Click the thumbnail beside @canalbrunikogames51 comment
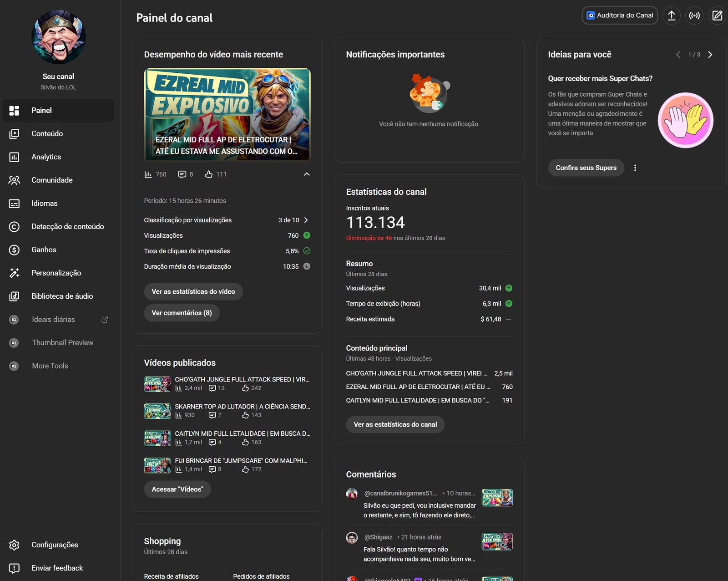Viewport: 728px width, 581px height. point(497,498)
